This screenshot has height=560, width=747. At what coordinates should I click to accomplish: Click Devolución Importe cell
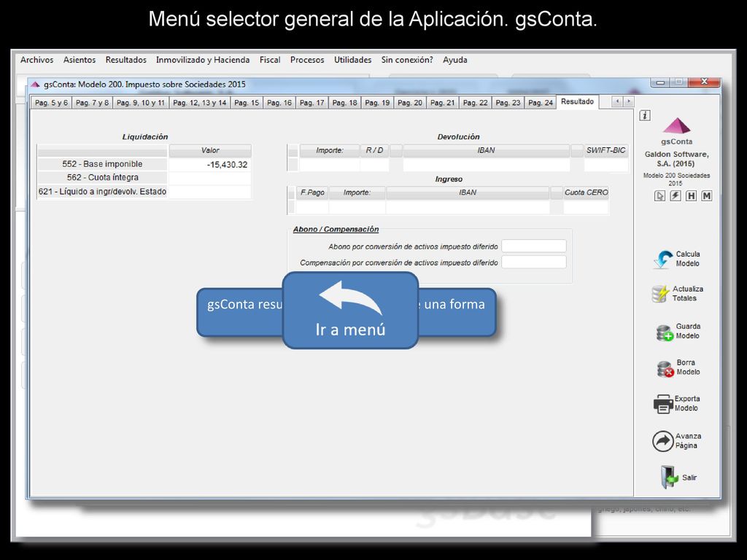coord(329,165)
